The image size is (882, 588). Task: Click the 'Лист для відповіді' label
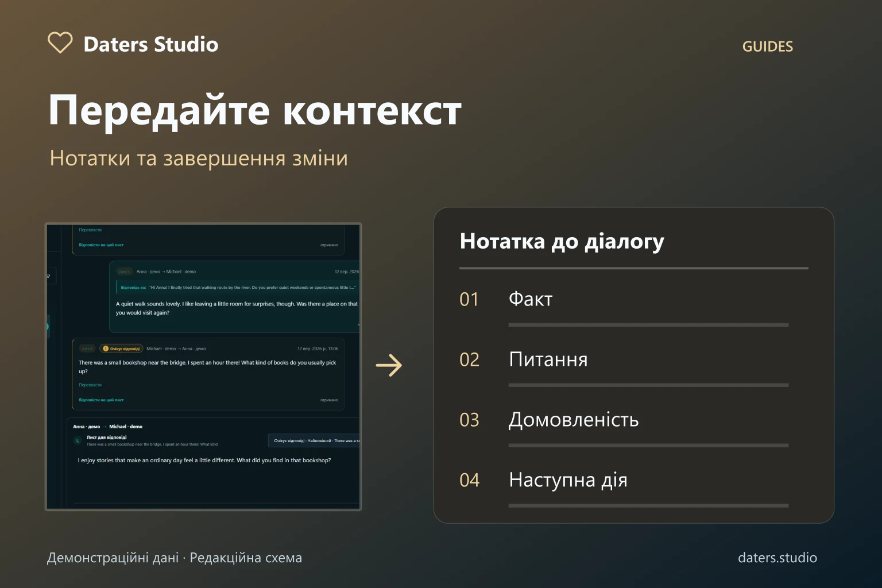(106, 438)
